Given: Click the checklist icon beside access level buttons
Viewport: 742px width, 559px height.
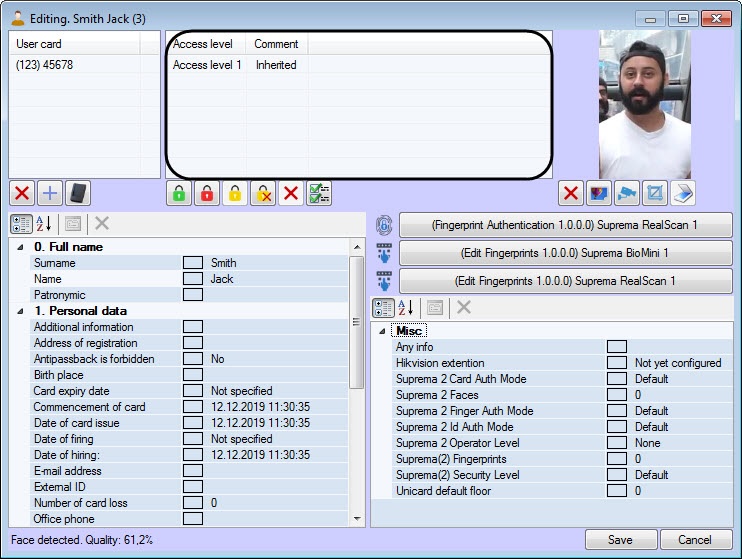Looking at the screenshot, I should [318, 193].
